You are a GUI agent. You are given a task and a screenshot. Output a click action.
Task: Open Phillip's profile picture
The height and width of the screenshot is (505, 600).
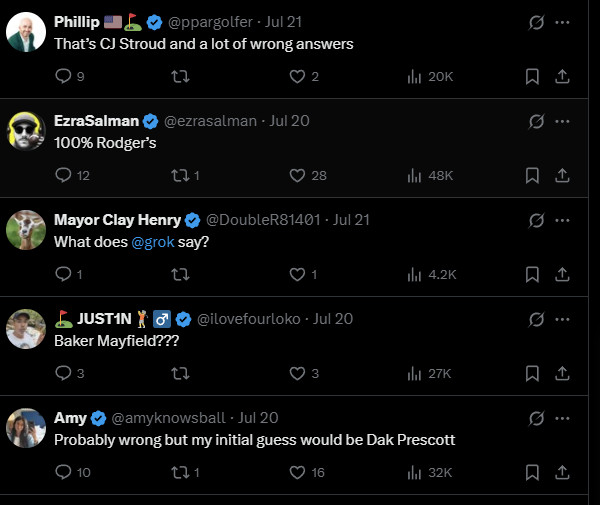(25, 33)
